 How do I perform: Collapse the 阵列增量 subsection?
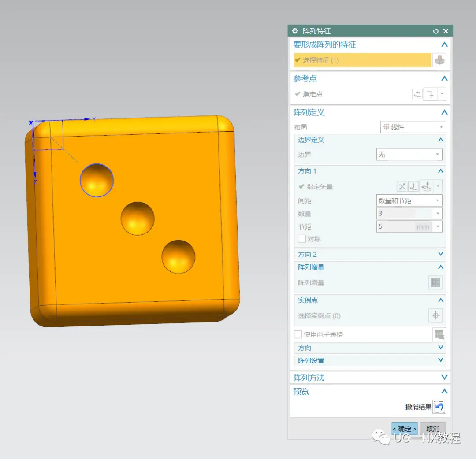(440, 267)
